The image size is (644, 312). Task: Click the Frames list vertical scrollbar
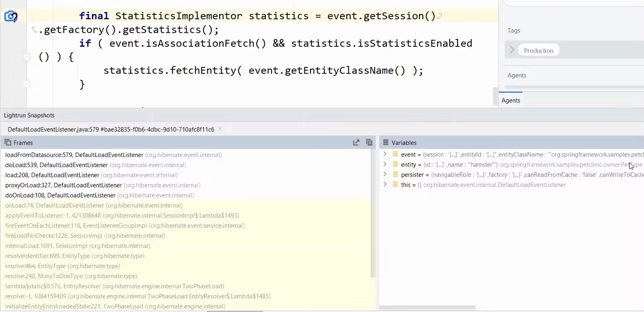tap(373, 213)
